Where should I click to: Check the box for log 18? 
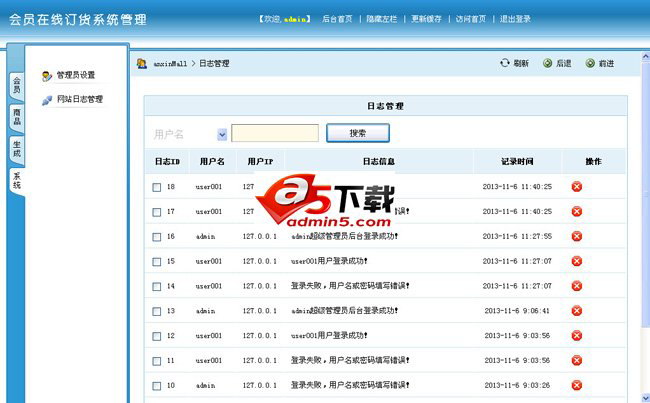click(157, 187)
